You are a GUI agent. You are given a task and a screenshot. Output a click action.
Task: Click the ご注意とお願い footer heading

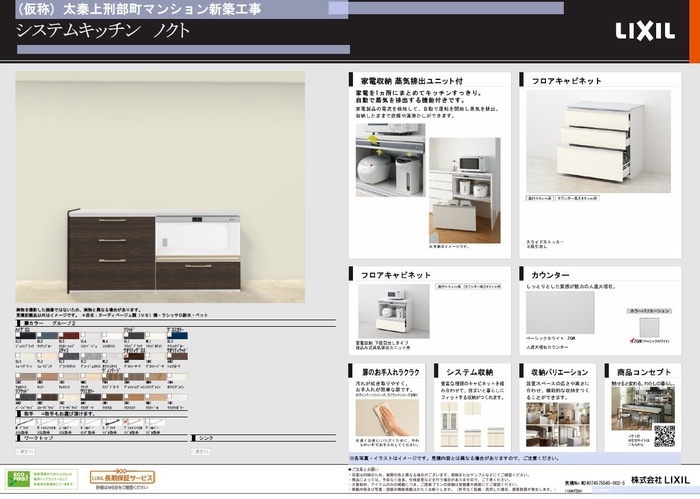coord(363,469)
